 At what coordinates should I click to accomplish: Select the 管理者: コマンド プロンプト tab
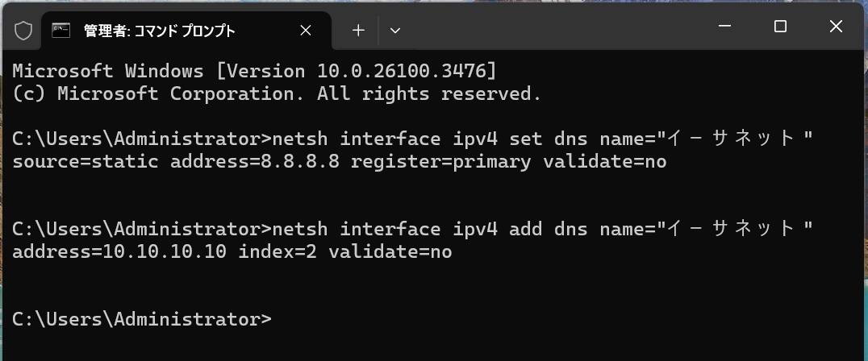(x=159, y=31)
